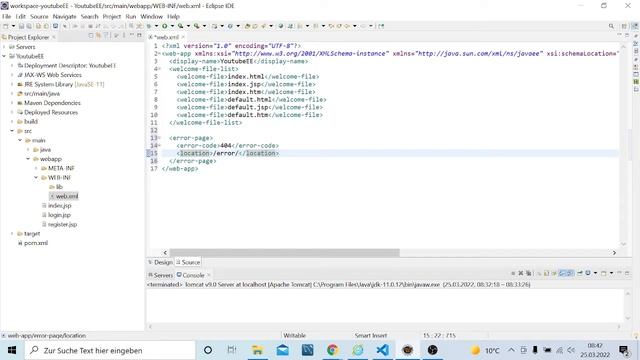The image size is (640, 360).
Task: Click the Save All toolbar icon
Action: pyautogui.click(x=29, y=26)
